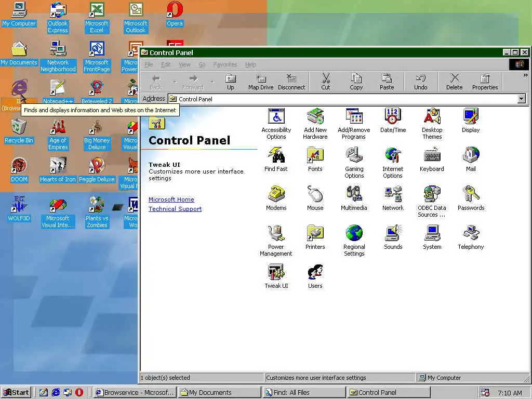532x399 pixels.
Task: Follow the Microsoft Home link
Action: (171, 199)
